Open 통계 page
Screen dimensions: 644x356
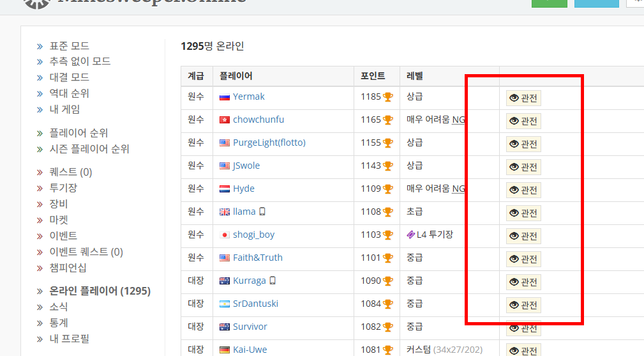58,323
